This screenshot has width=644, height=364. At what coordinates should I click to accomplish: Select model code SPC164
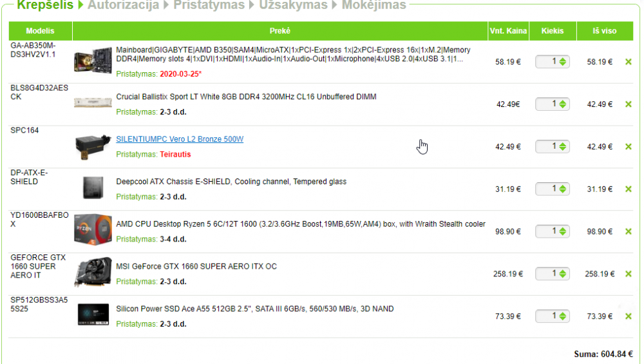[24, 131]
